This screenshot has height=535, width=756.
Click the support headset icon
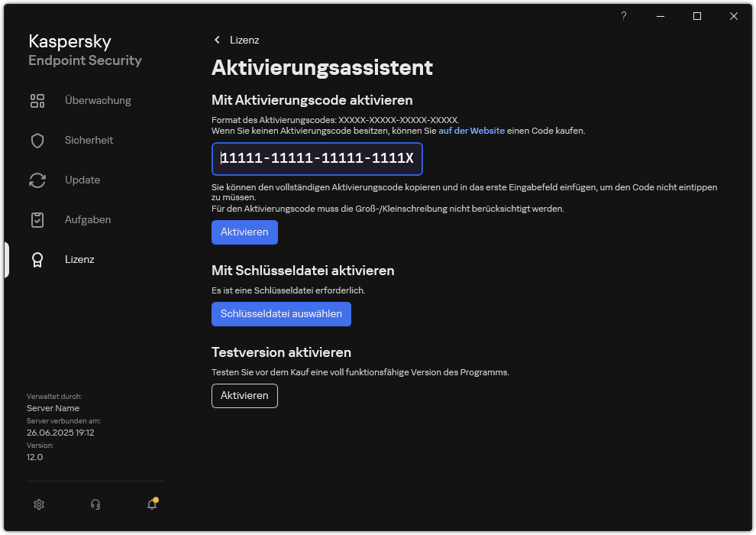click(95, 504)
